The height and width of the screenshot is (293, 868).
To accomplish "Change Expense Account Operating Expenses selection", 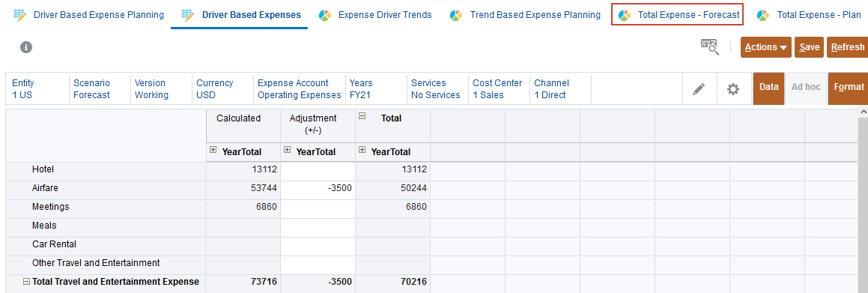I will tap(299, 89).
